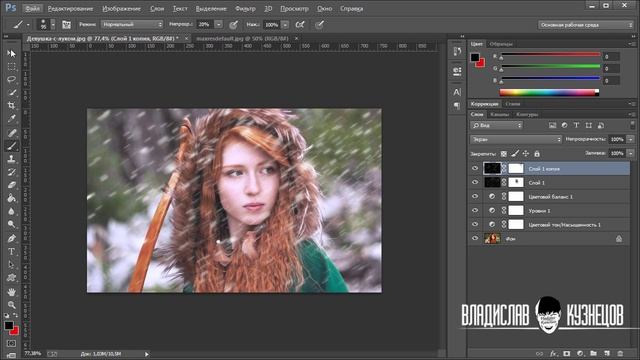Switch to the 'maxresdefault.jpg' document tab
The image size is (640, 360).
coord(242,38)
